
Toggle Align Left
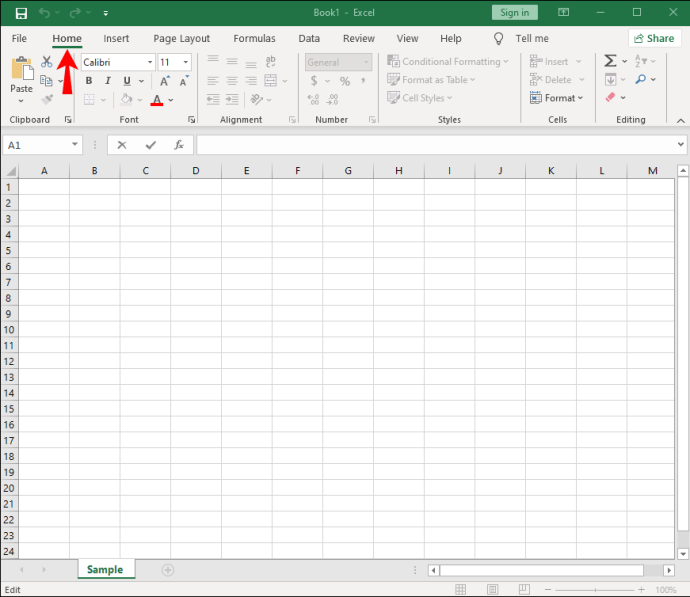tap(213, 81)
